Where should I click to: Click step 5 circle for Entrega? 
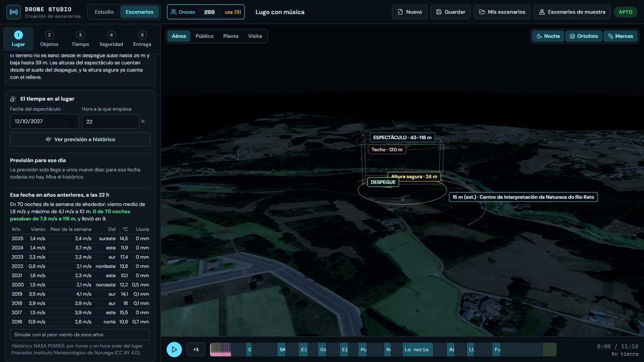point(142,35)
